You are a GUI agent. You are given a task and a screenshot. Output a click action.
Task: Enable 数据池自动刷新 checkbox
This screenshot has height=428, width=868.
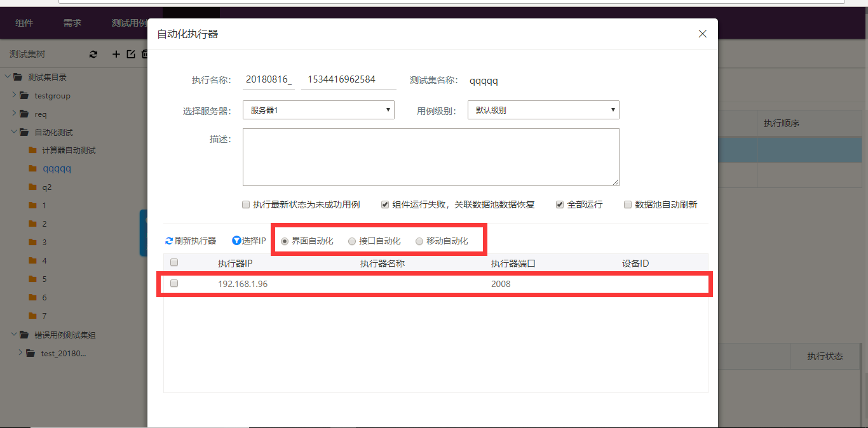coord(628,204)
